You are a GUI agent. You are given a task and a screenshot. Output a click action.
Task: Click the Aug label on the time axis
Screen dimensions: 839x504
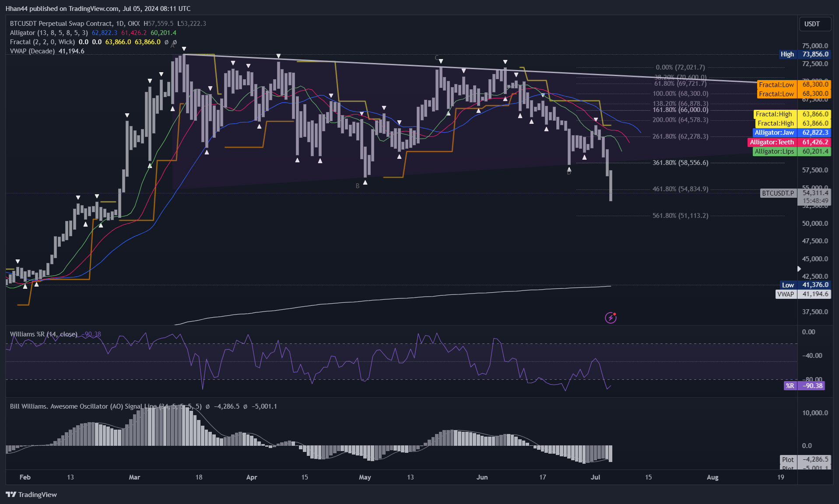click(713, 477)
